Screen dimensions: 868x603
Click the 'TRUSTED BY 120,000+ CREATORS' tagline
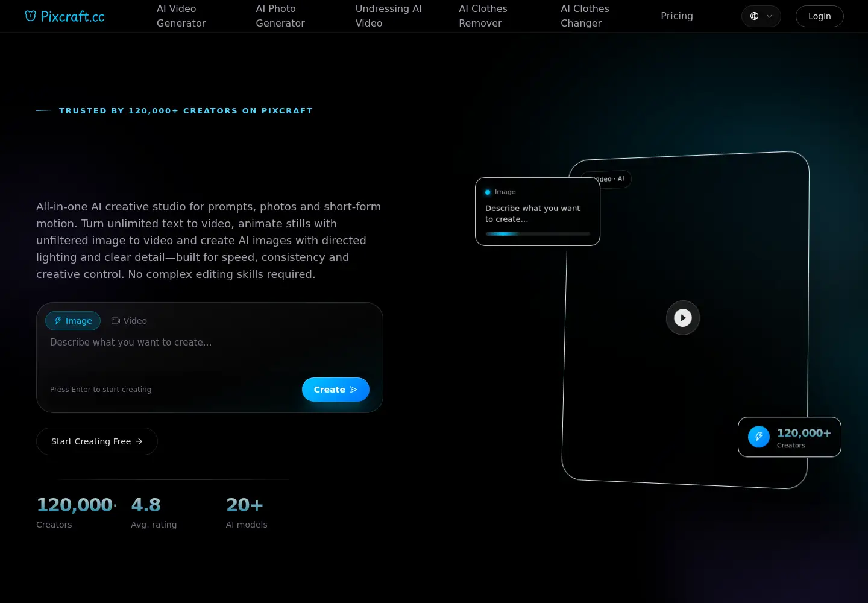186,111
